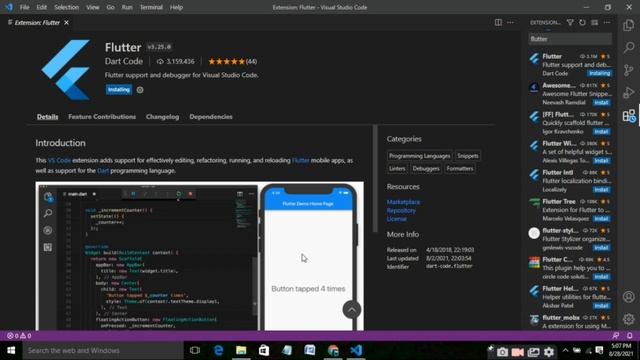Open the feedback icon in status bar
This screenshot has height=360, width=640.
(x=616, y=336)
